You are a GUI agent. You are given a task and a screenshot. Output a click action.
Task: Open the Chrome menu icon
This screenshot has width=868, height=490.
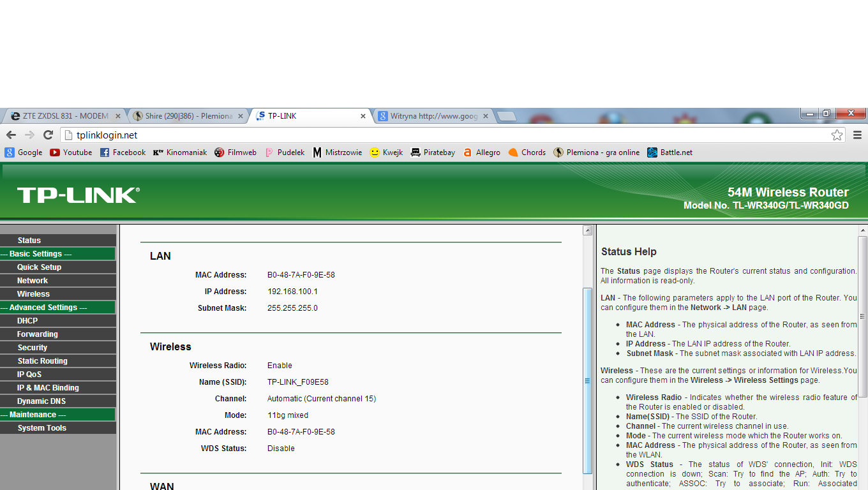click(857, 135)
